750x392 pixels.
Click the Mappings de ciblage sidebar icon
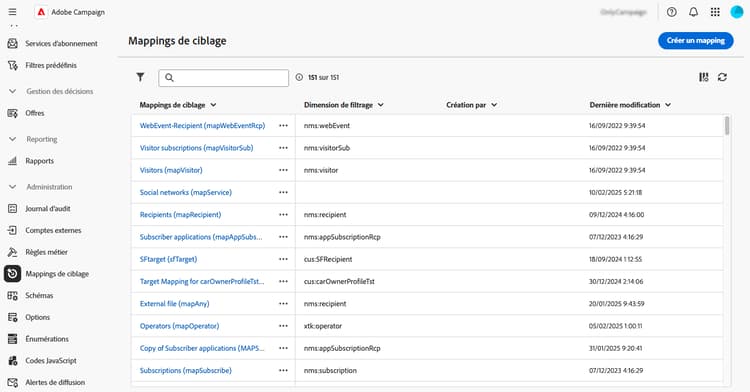click(12, 274)
